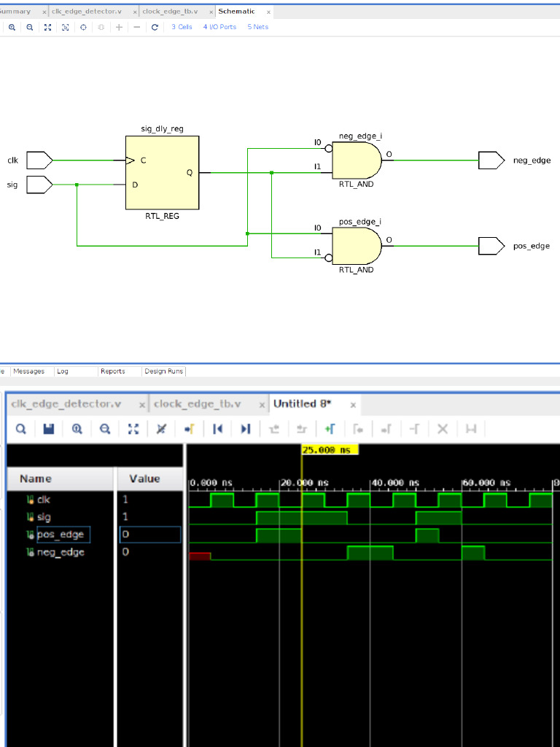This screenshot has width=560, height=747.
Task: Fit the schematic to the window
Action: pos(47,27)
